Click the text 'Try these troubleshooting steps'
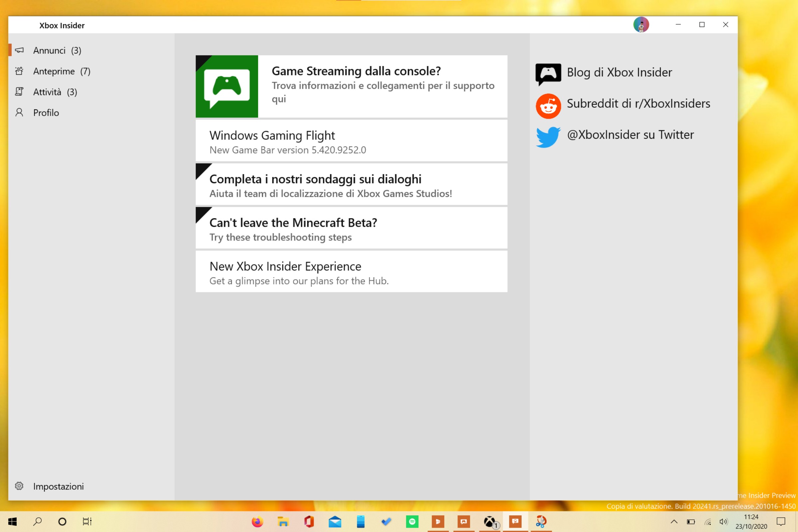 click(281, 237)
